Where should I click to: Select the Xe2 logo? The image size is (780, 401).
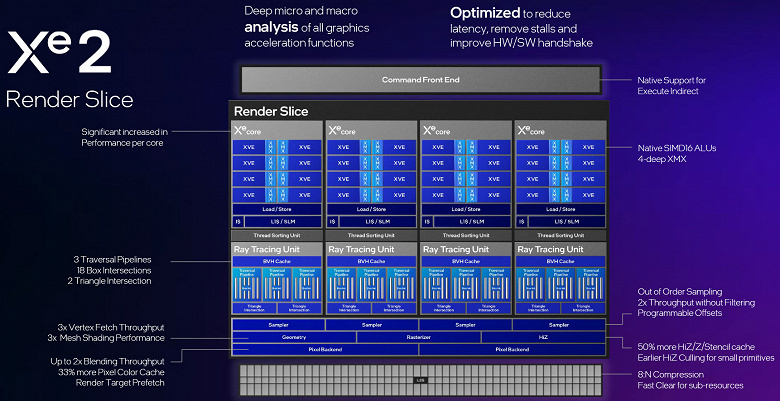coord(59,52)
